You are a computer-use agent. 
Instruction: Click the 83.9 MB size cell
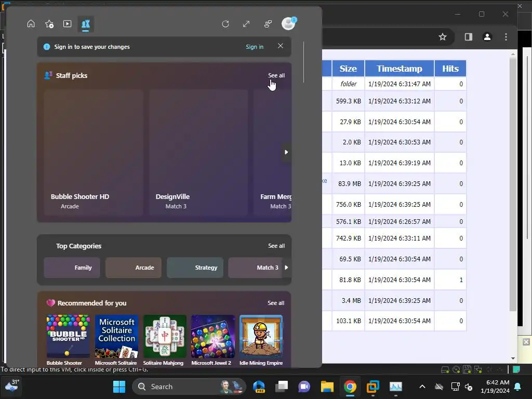(349, 183)
